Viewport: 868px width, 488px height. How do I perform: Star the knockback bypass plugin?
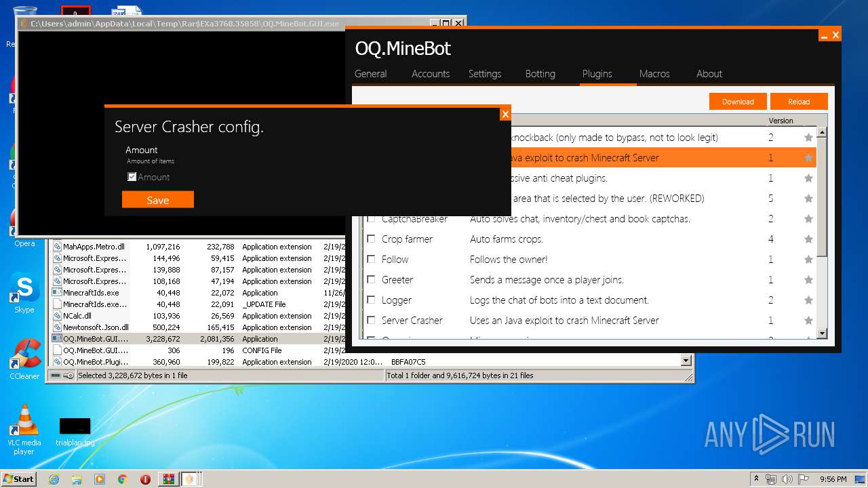click(x=808, y=138)
